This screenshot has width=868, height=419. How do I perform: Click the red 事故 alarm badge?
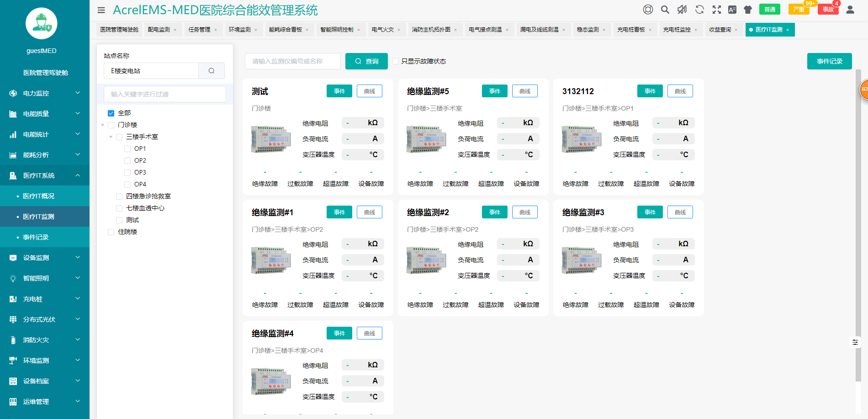click(828, 9)
